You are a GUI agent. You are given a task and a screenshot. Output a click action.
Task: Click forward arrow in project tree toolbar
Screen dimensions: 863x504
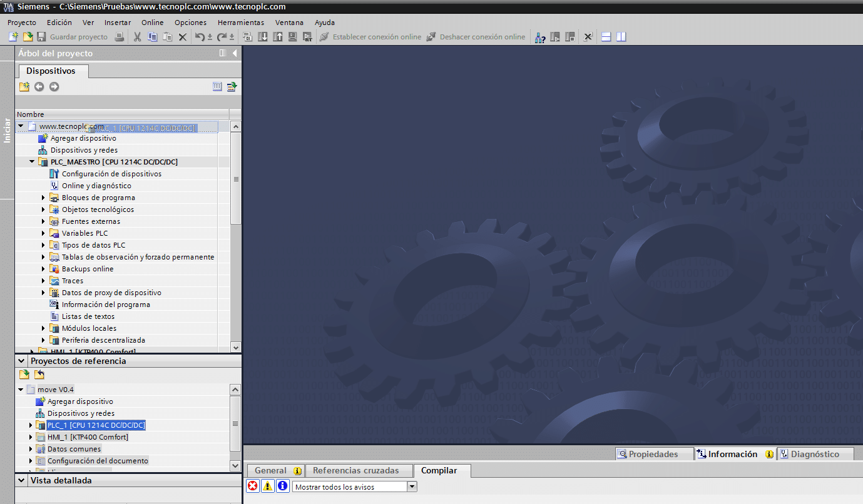(54, 87)
